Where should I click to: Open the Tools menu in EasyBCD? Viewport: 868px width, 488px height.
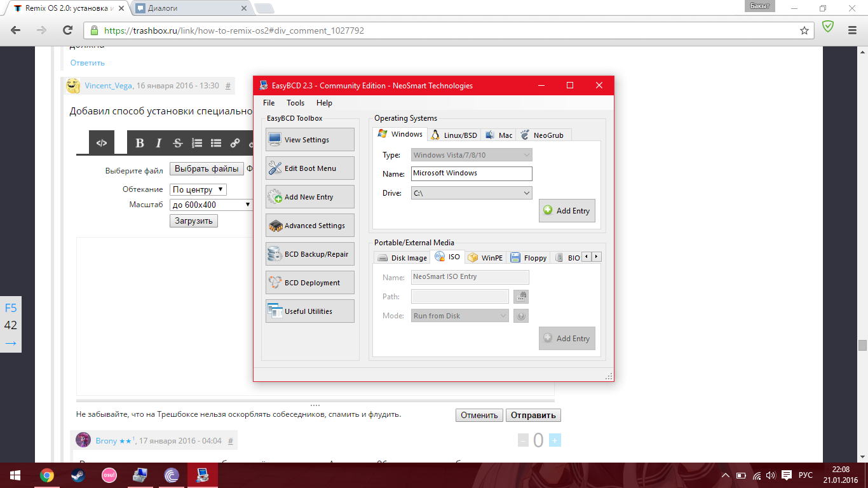pos(295,103)
